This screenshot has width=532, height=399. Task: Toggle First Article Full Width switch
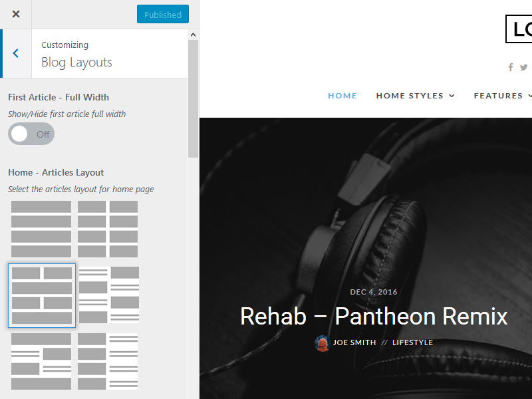31,134
